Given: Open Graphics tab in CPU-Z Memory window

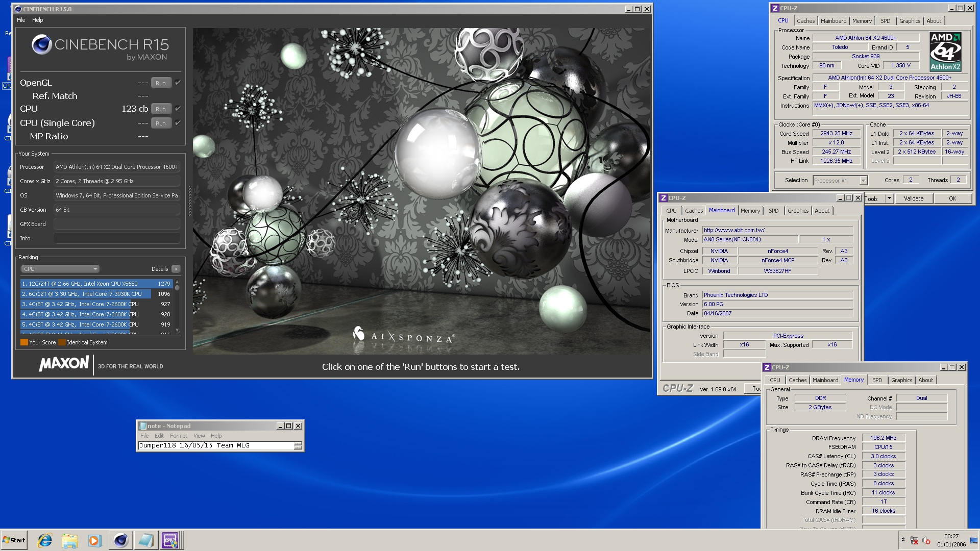Looking at the screenshot, I should tap(901, 380).
